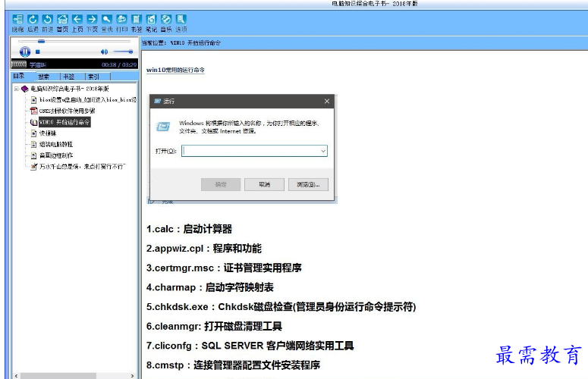Screen dimensions: 588x379
Task: Open the 笔记 notes icon
Action: coord(151,19)
